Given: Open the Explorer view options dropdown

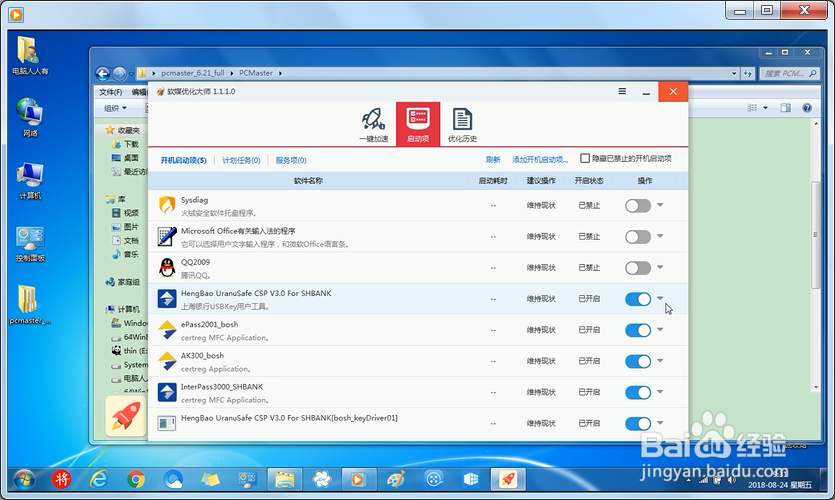Looking at the screenshot, I should point(765,108).
